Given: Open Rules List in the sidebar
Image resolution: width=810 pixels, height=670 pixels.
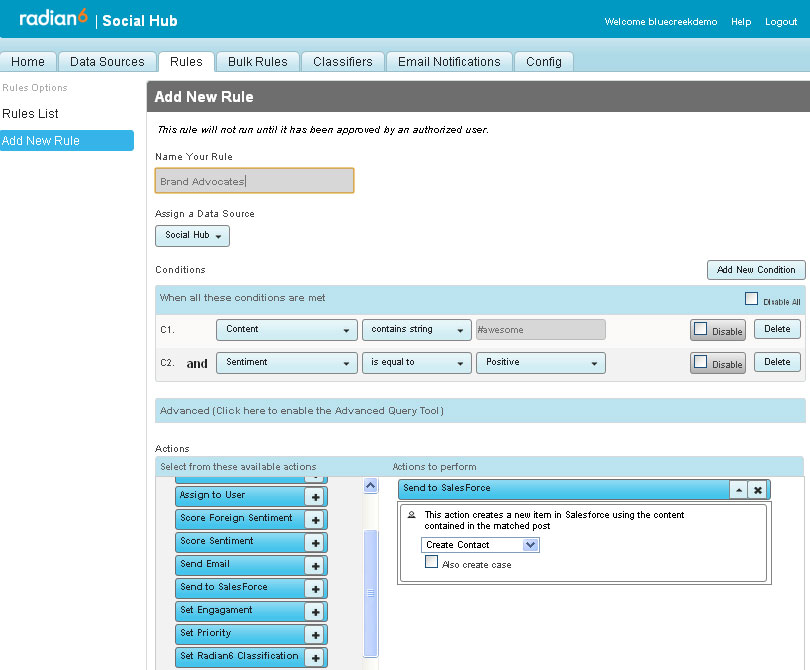Looking at the screenshot, I should click(30, 114).
